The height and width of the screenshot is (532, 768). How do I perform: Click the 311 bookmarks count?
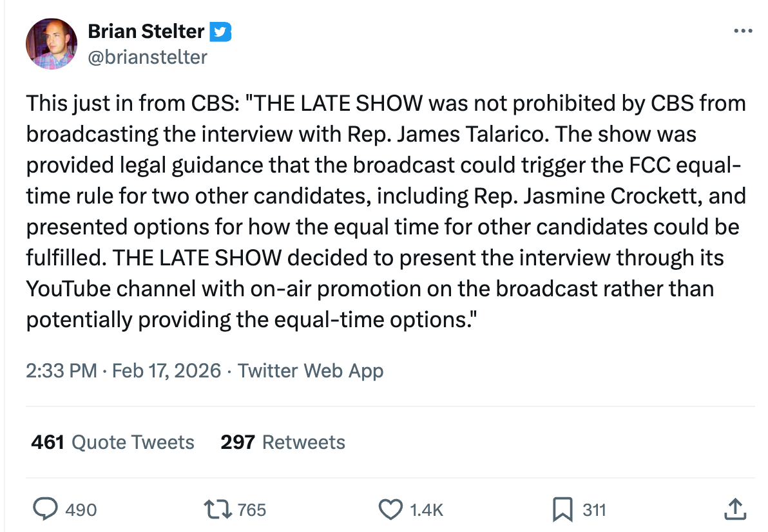pyautogui.click(x=594, y=510)
